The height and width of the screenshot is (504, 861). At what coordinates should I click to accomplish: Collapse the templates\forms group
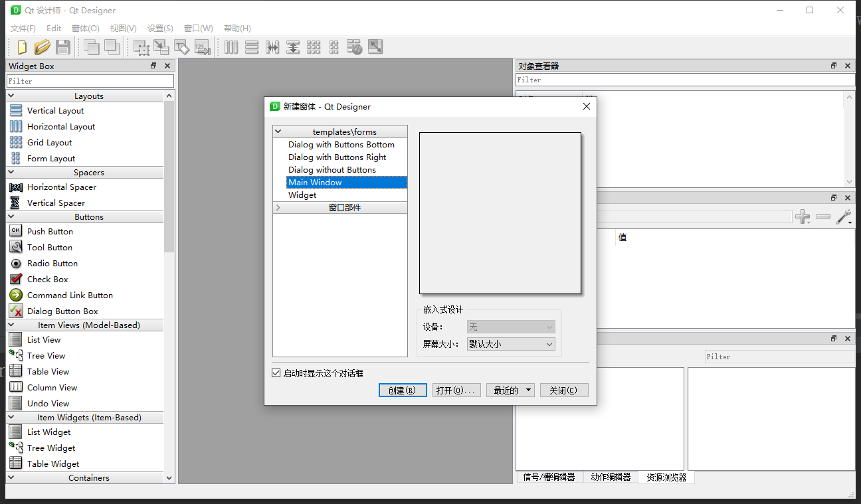point(278,131)
